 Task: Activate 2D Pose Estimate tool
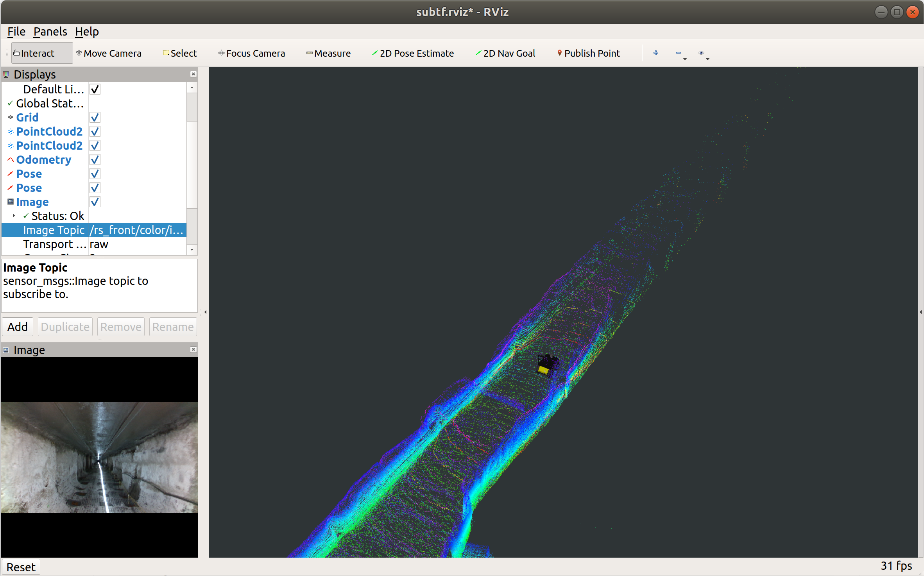(413, 53)
